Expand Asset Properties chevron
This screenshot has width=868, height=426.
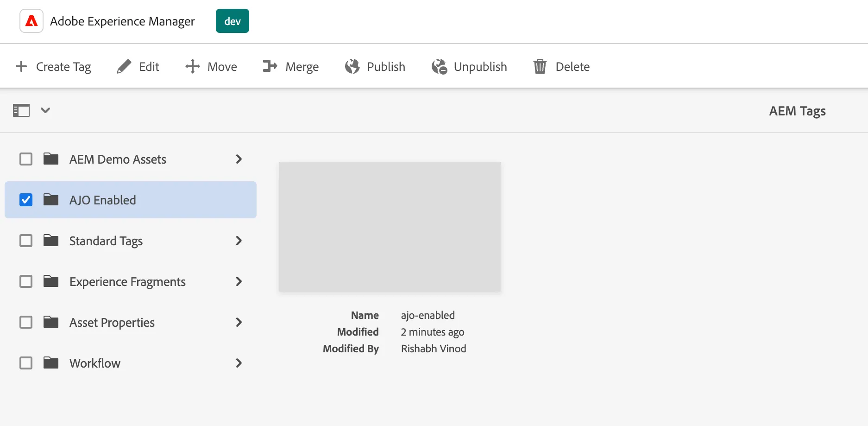pyautogui.click(x=239, y=322)
